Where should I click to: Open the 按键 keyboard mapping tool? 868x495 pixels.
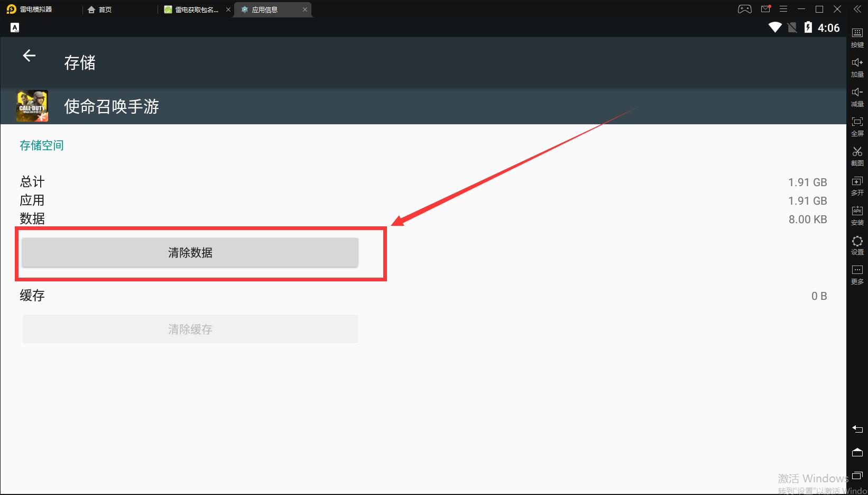[857, 37]
